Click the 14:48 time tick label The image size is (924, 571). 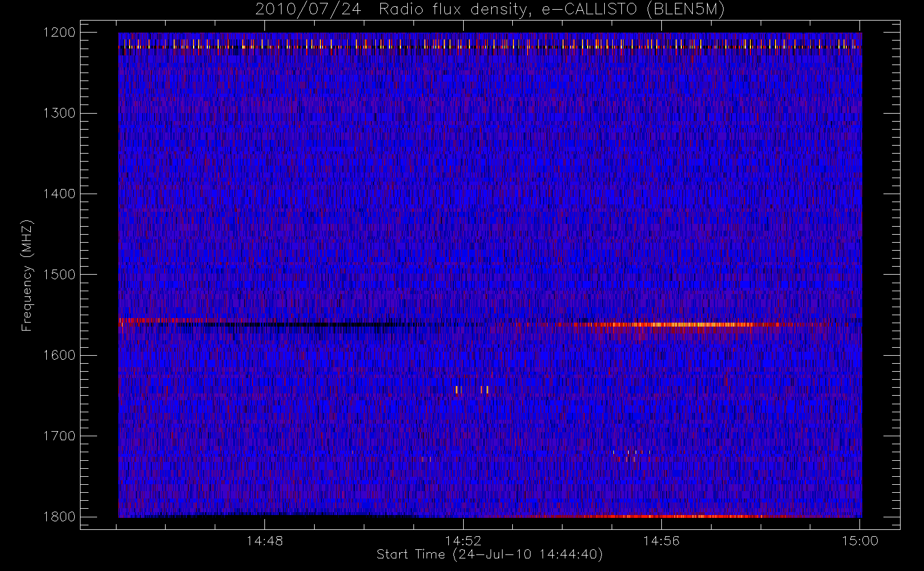(x=265, y=541)
